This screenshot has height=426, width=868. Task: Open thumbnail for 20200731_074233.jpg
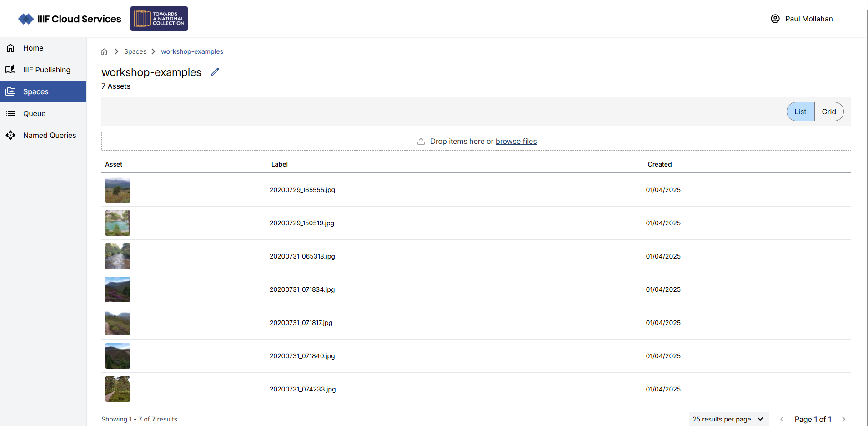pyautogui.click(x=118, y=389)
